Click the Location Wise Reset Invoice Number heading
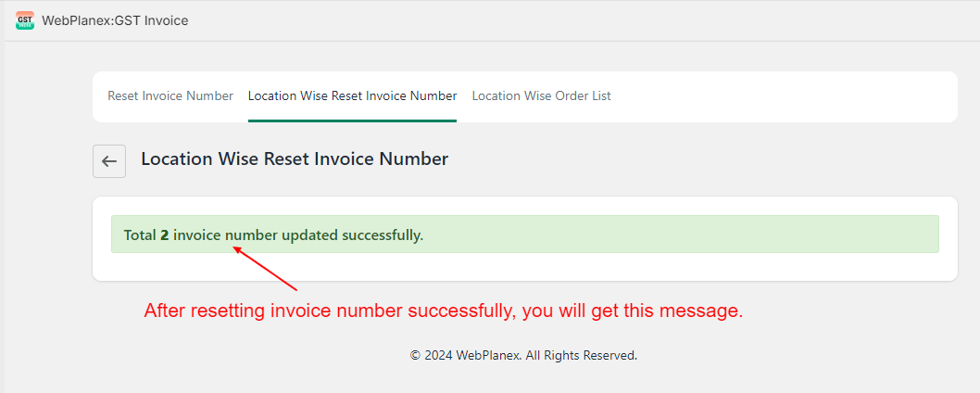Screen dimensions: 980x393 click(295, 158)
